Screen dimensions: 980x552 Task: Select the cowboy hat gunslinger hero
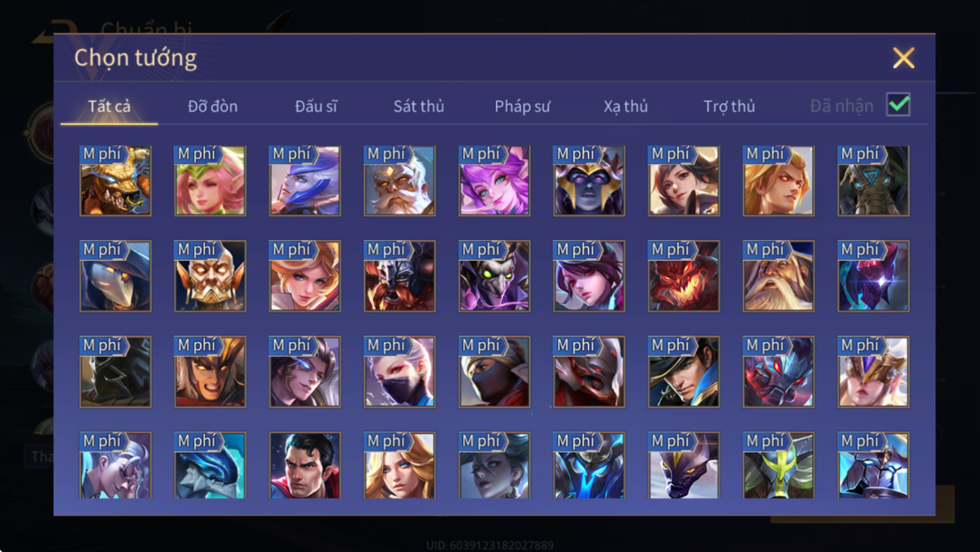(684, 372)
